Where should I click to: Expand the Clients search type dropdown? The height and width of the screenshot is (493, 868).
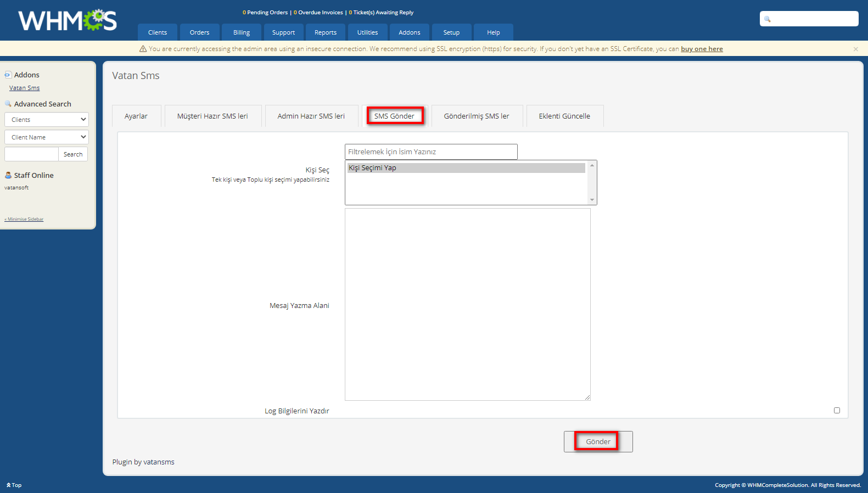(x=47, y=120)
